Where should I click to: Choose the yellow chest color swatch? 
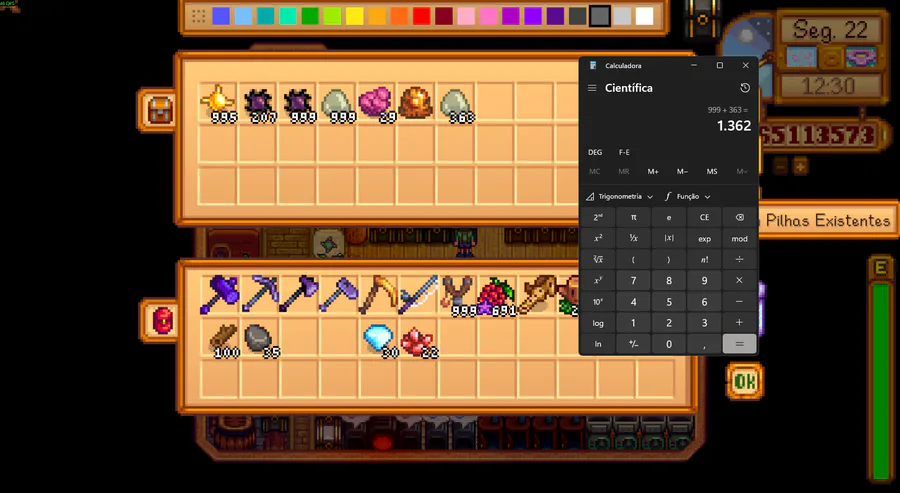pos(355,16)
